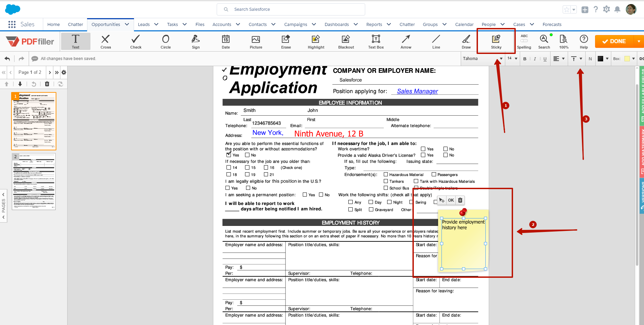
Task: Open the Search tool in PDFfiller
Action: (x=544, y=41)
